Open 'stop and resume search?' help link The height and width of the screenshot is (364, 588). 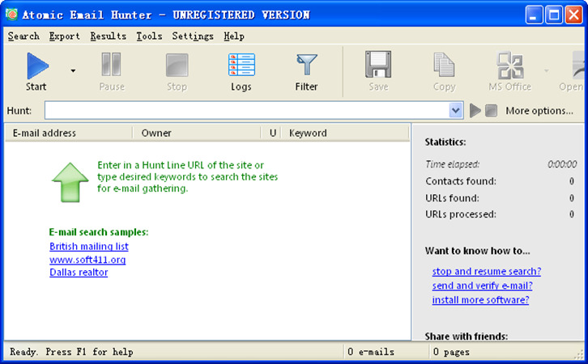(487, 271)
